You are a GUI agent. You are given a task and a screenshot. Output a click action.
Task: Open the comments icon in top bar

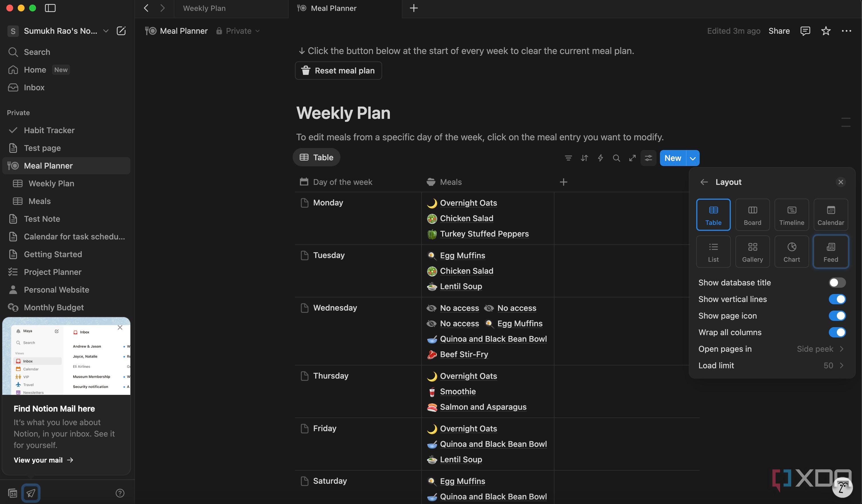point(805,31)
